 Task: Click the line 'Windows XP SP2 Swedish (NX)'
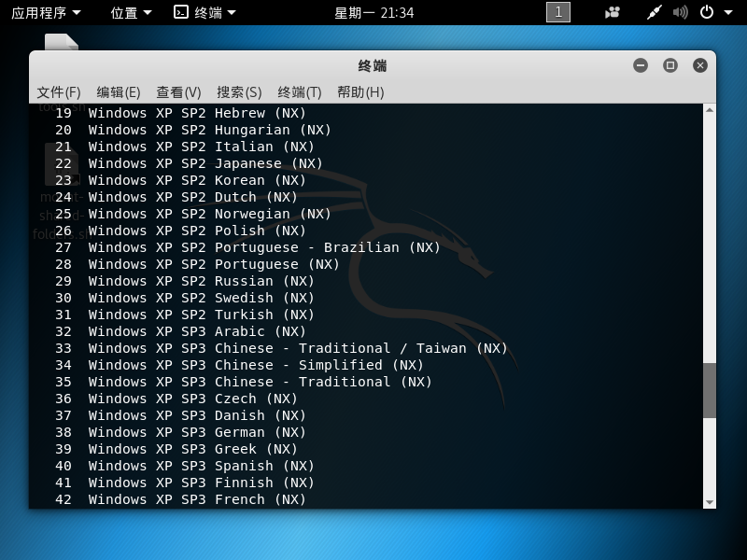(201, 298)
